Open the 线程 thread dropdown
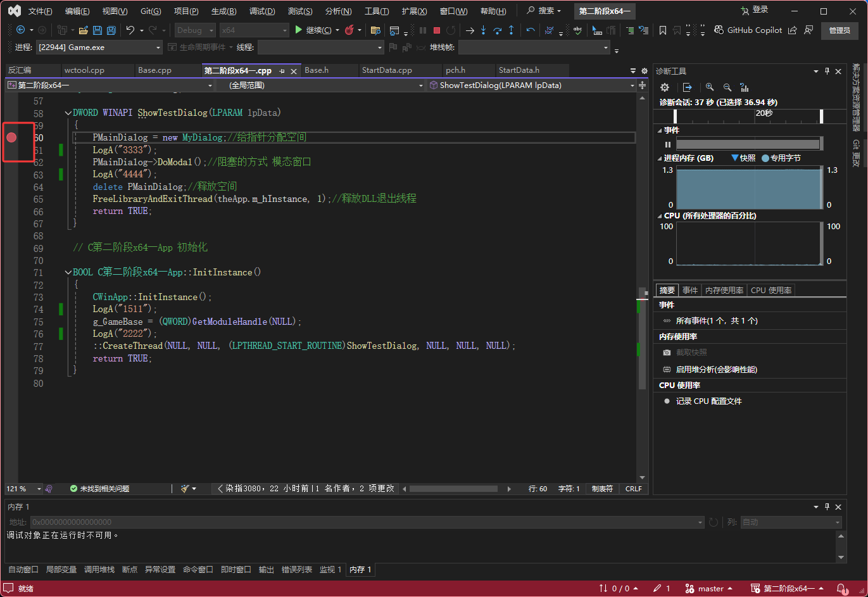This screenshot has height=597, width=868. (x=320, y=47)
